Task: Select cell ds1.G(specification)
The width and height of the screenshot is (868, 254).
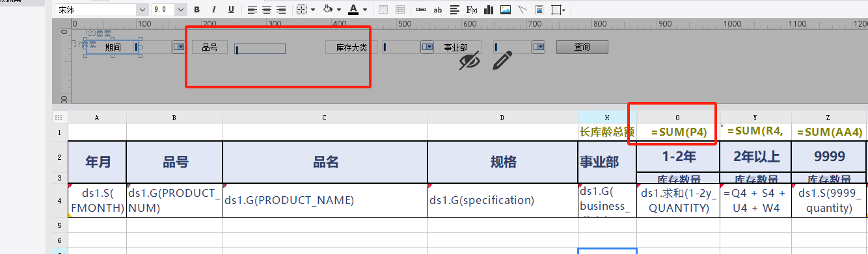Action: pyautogui.click(x=502, y=200)
